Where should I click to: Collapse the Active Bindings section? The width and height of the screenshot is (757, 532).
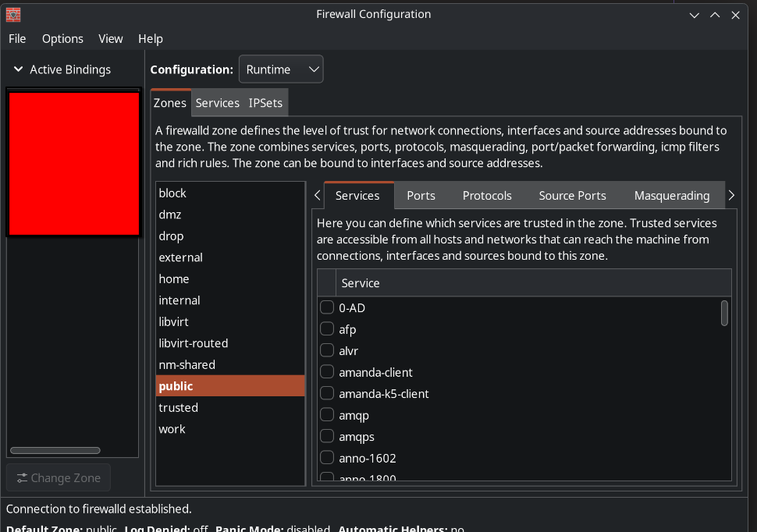pos(19,69)
